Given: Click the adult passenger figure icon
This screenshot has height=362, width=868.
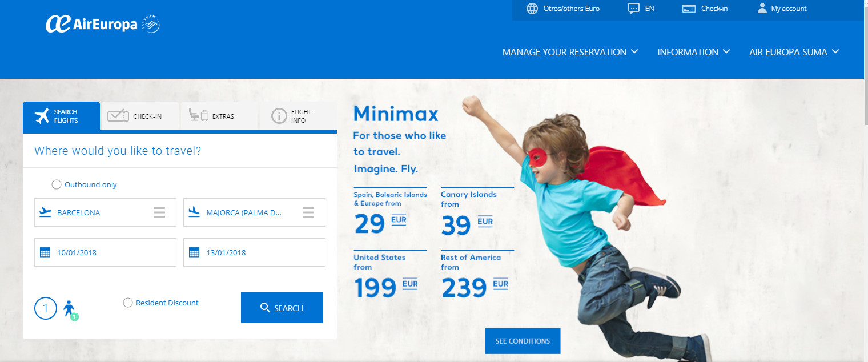Looking at the screenshot, I should pyautogui.click(x=70, y=309).
